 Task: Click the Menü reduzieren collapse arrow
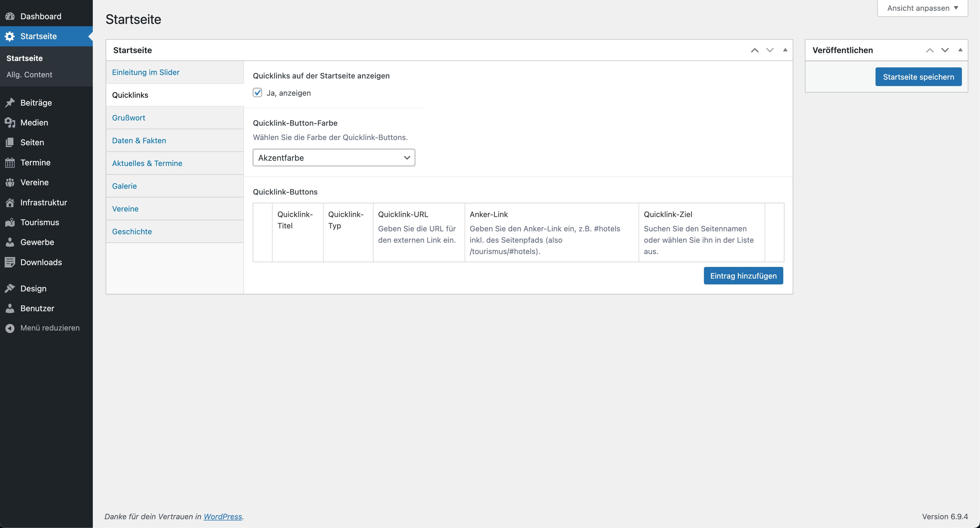[10, 328]
